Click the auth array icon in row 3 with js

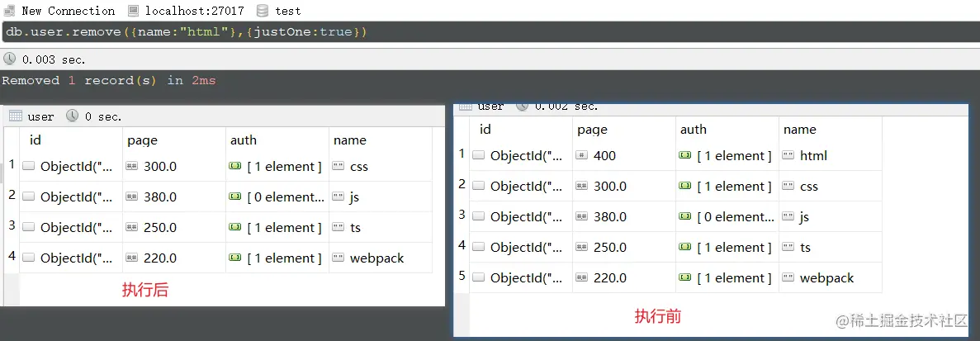685,216
